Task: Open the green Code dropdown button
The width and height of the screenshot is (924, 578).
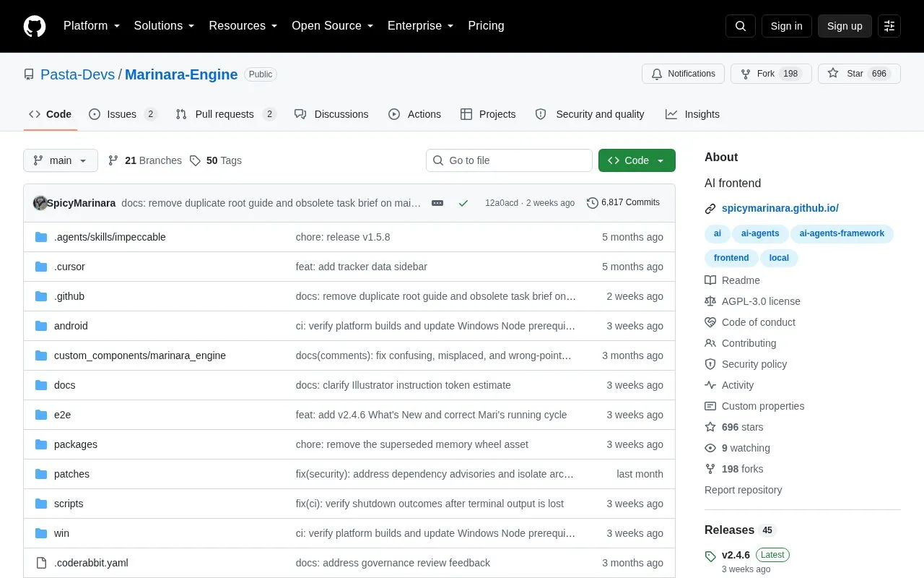Action: click(x=637, y=160)
